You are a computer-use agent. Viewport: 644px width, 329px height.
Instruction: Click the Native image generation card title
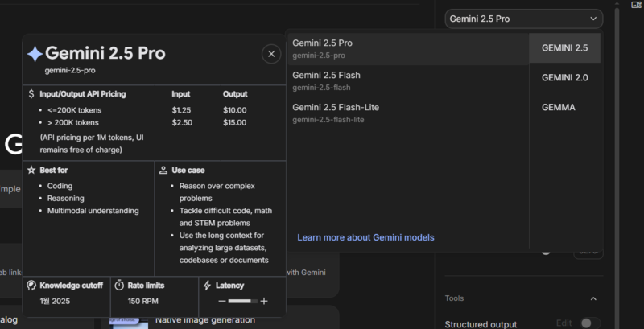click(x=205, y=320)
